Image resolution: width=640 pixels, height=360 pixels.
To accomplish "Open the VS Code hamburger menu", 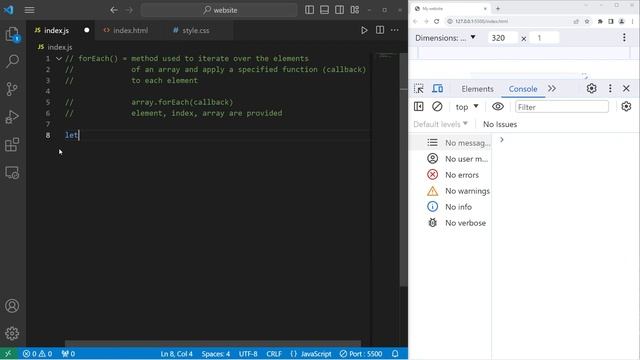I will 29,10.
